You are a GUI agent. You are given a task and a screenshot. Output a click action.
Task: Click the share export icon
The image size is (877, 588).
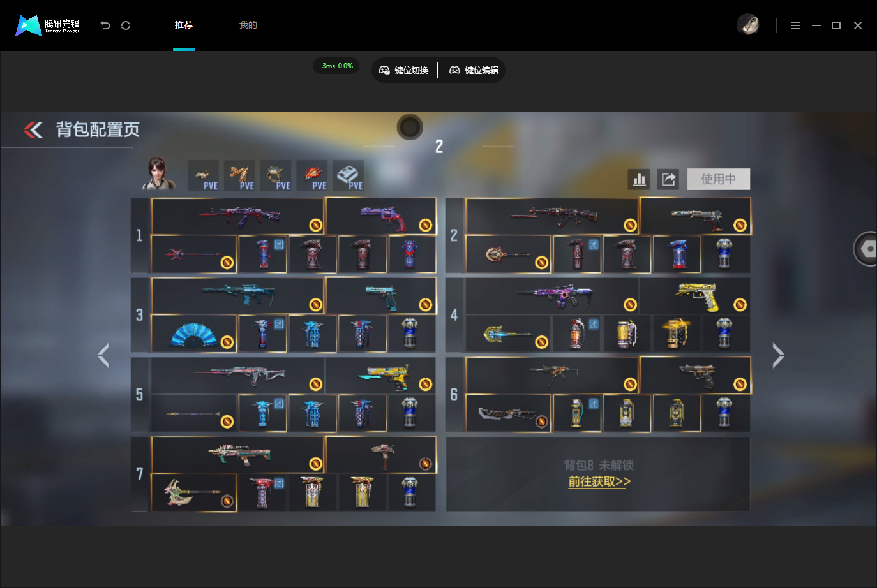(x=668, y=179)
